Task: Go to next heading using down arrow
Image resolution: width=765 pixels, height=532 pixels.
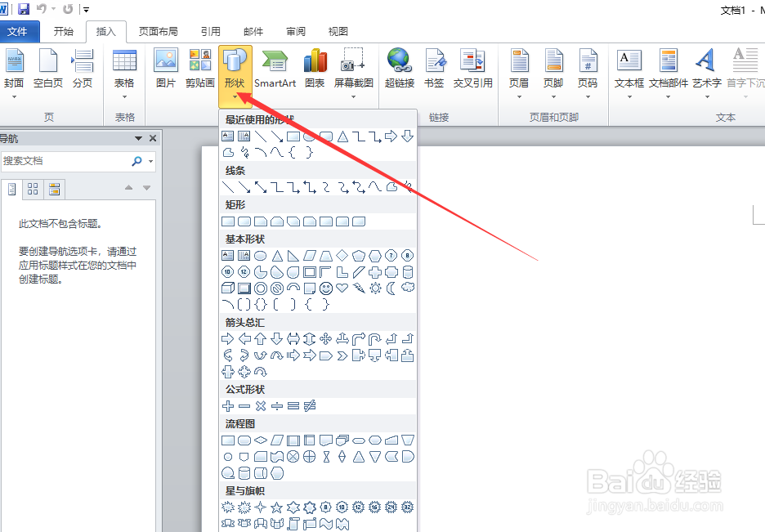Action: (146, 188)
